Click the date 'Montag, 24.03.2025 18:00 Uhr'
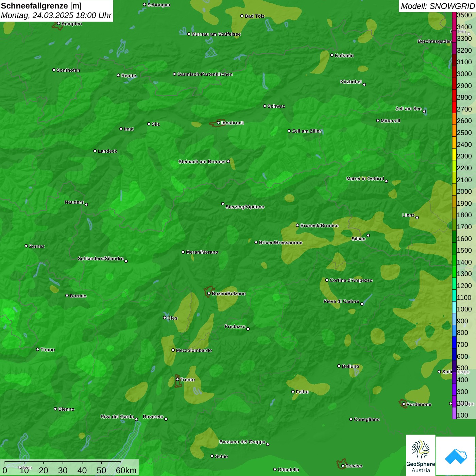 (x=56, y=15)
